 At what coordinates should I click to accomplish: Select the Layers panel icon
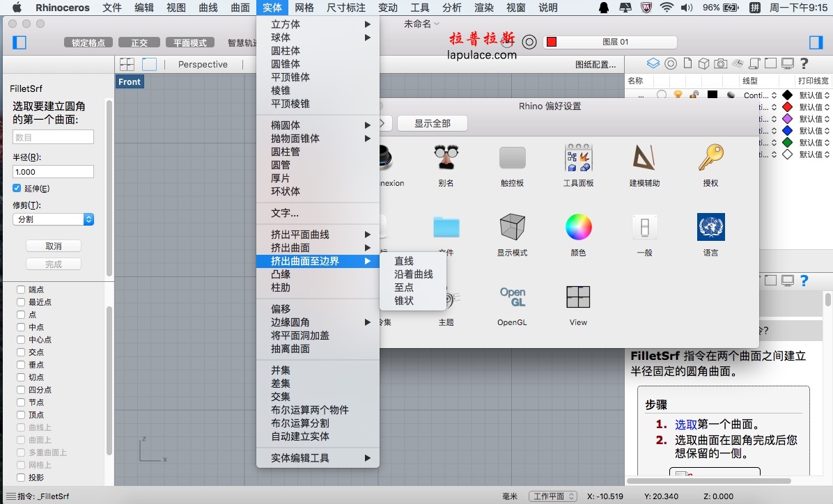point(653,64)
